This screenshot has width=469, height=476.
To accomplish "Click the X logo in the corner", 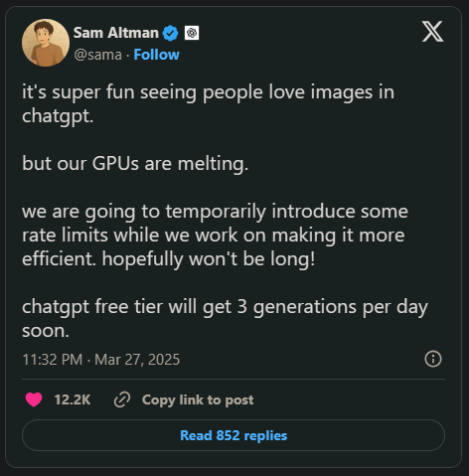I will click(432, 32).
